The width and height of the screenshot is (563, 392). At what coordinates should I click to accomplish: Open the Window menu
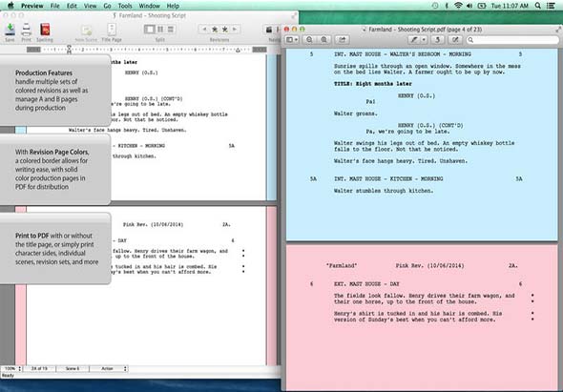(x=150, y=6)
